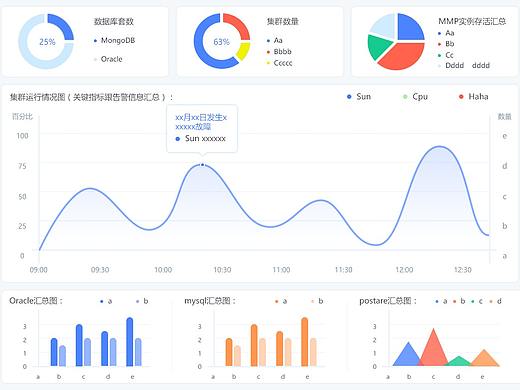The height and width of the screenshot is (390, 520).
Task: Click the 10:30 x-axis label
Action: (222, 270)
